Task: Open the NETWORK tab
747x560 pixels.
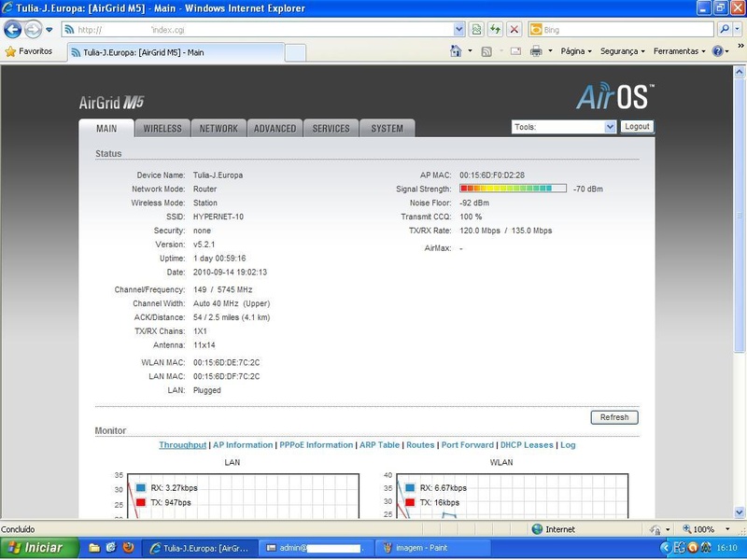Action: (x=218, y=129)
